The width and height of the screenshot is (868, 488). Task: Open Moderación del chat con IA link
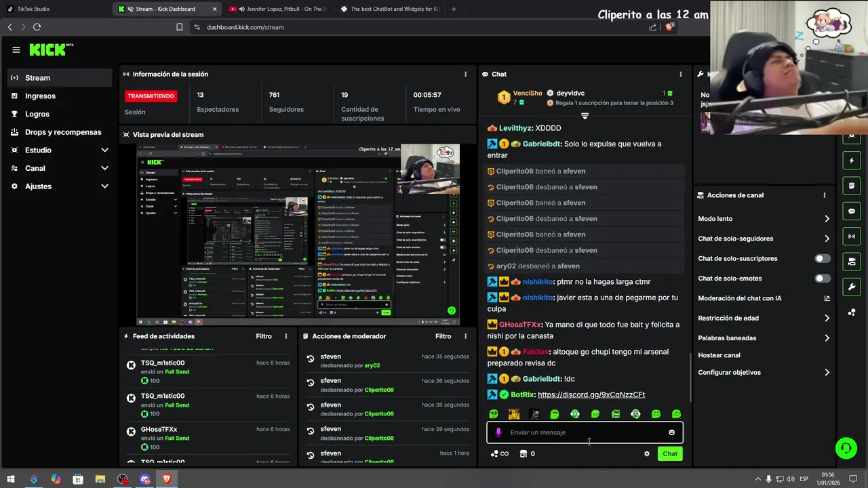(764, 298)
